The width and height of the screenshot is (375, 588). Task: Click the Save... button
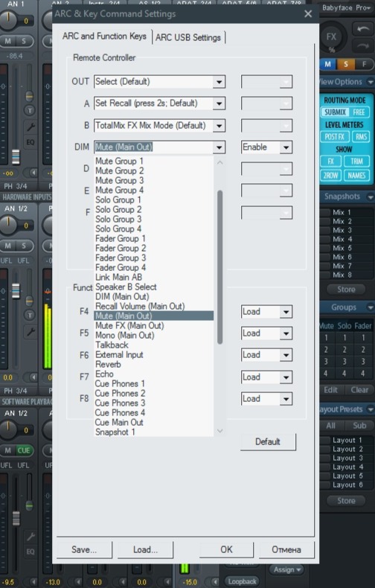coord(84,550)
